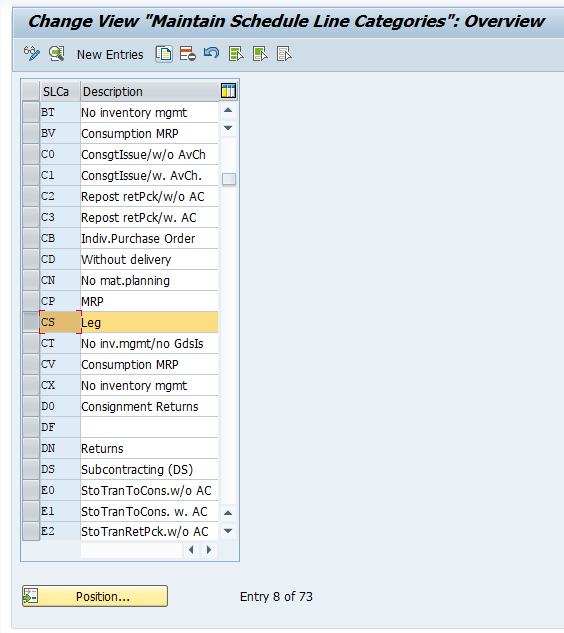Click the horizontal scroll left arrow
Image resolution: width=564 pixels, height=633 pixels.
(x=191, y=550)
